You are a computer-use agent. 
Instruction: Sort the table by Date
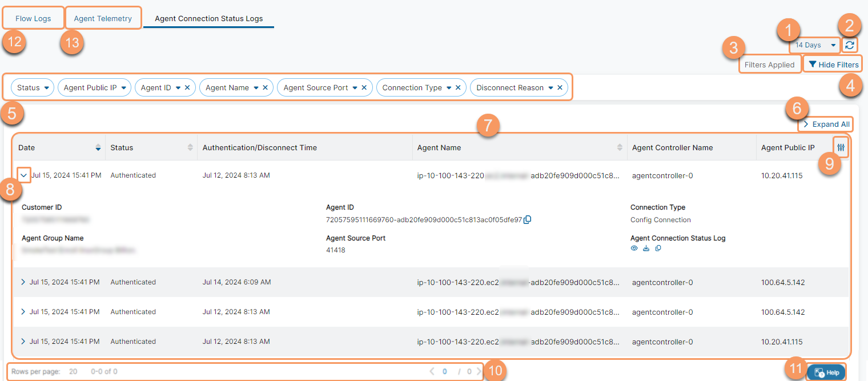coord(97,147)
